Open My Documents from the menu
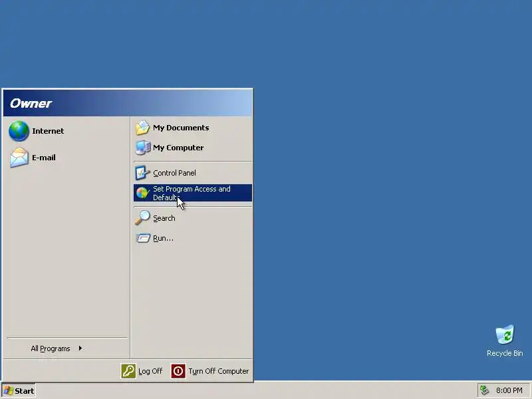The height and width of the screenshot is (399, 532). 193,128
